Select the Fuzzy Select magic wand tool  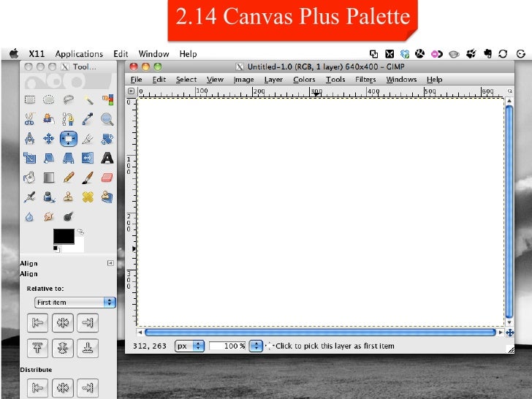[x=88, y=99]
